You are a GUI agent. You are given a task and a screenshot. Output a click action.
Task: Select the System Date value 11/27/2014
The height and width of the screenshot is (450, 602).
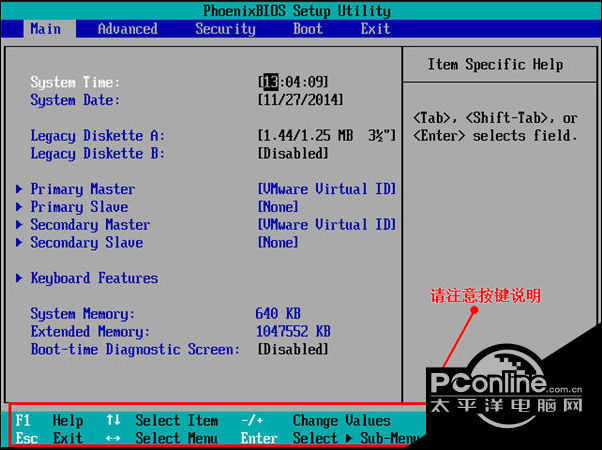pyautogui.click(x=300, y=100)
